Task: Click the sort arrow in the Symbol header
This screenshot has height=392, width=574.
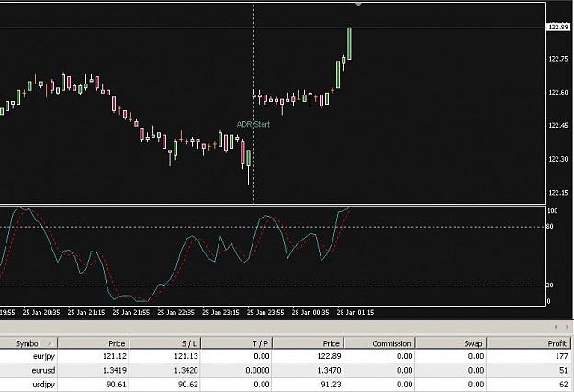Action: pos(51,343)
